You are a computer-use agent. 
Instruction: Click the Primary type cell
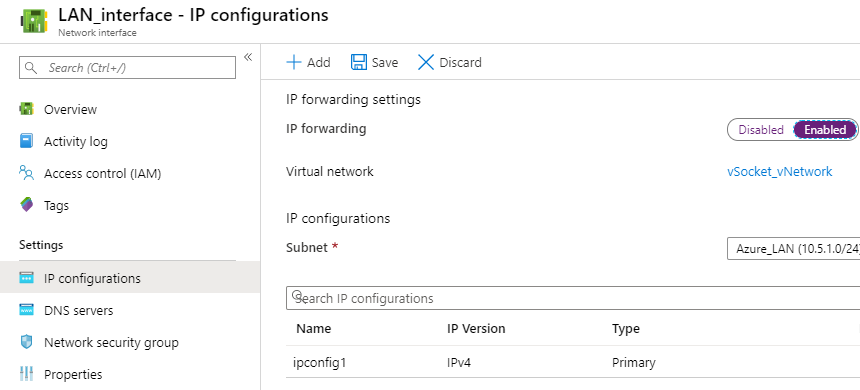click(633, 363)
